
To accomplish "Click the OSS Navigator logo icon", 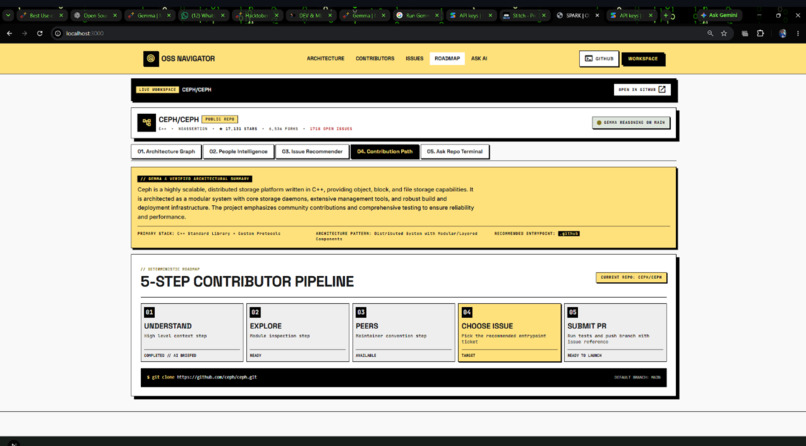I will click(x=151, y=59).
